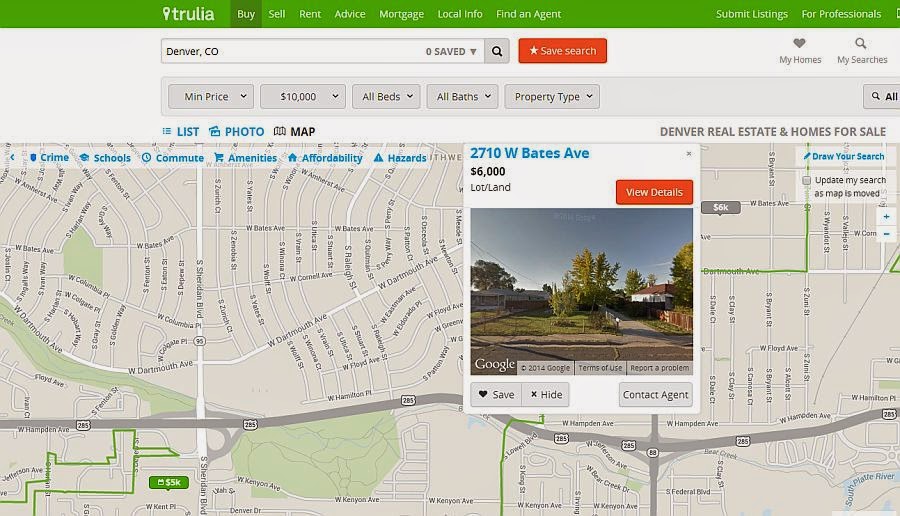Save the 2710 W Bates Ave listing
This screenshot has height=516, width=900.
[x=496, y=394]
